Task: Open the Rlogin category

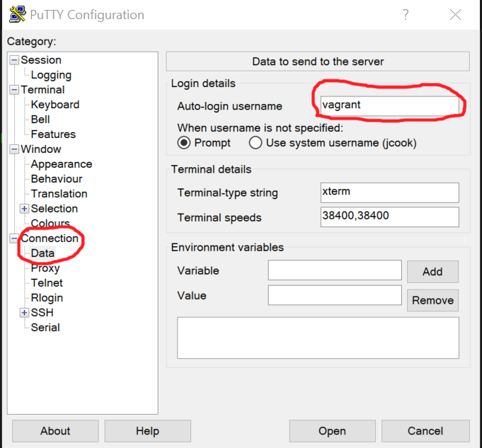Action: point(47,298)
